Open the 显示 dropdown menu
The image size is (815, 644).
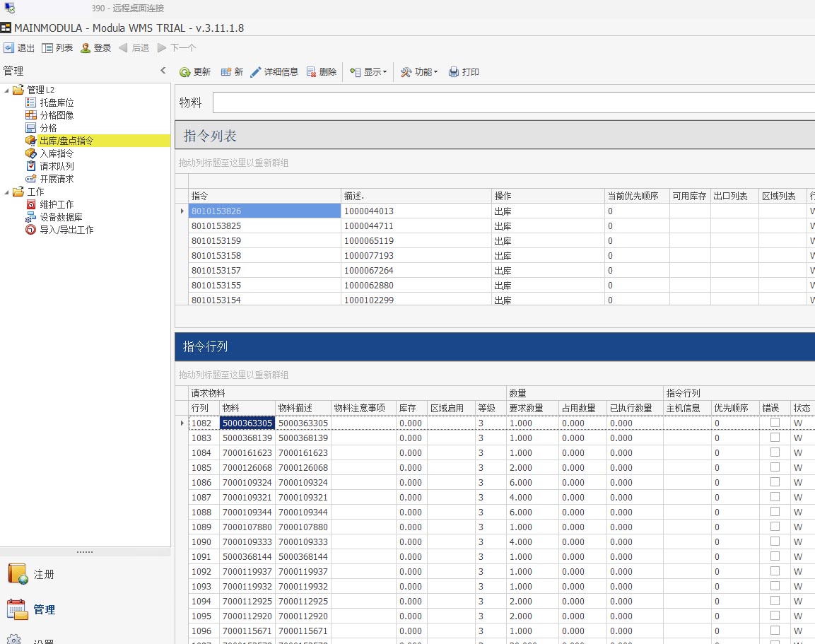coord(368,72)
